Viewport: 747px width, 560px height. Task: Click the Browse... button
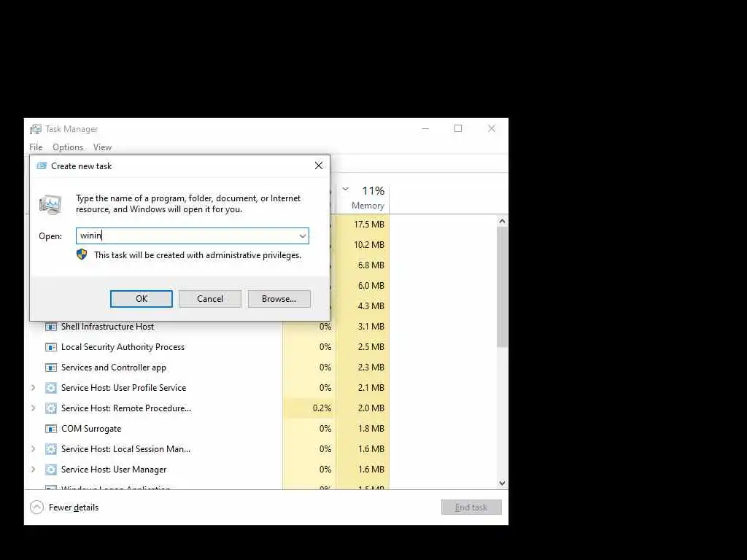(x=279, y=298)
